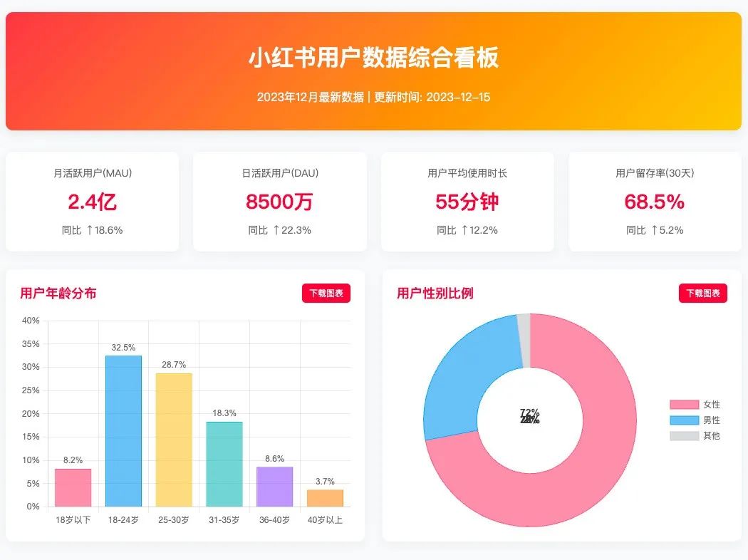
Task: Click the 36-40岁 axis label
Action: pyautogui.click(x=275, y=520)
